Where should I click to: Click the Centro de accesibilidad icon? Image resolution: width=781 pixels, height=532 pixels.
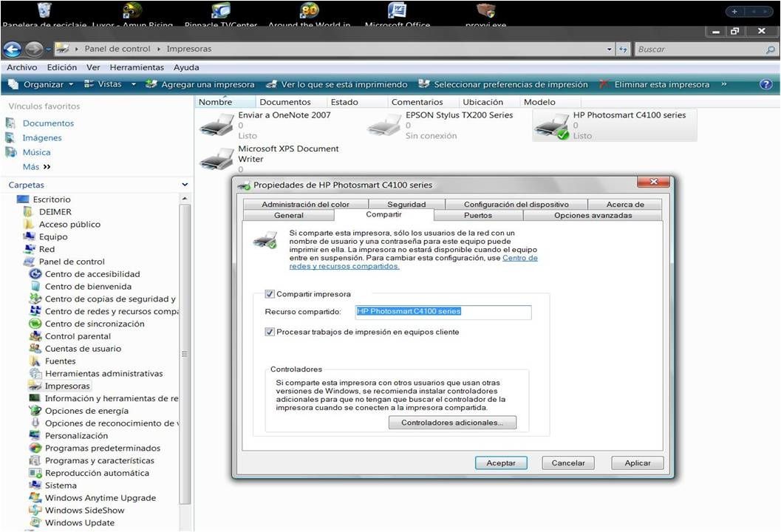[35, 274]
